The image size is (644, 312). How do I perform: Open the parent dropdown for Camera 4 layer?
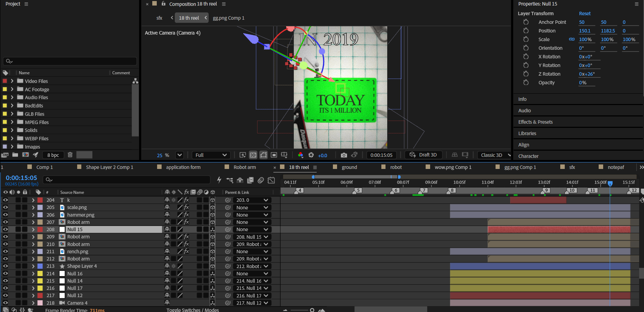tap(252, 303)
